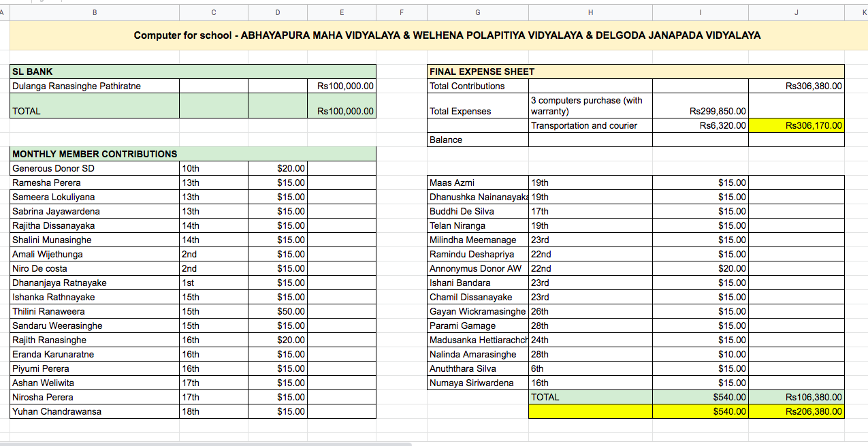This screenshot has width=868, height=446.
Task: Select 'Ashan Weliwita' cell
Action: coord(95,383)
